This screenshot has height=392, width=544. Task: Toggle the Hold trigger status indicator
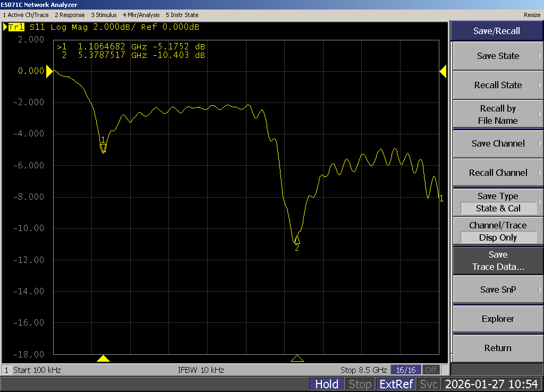327,384
